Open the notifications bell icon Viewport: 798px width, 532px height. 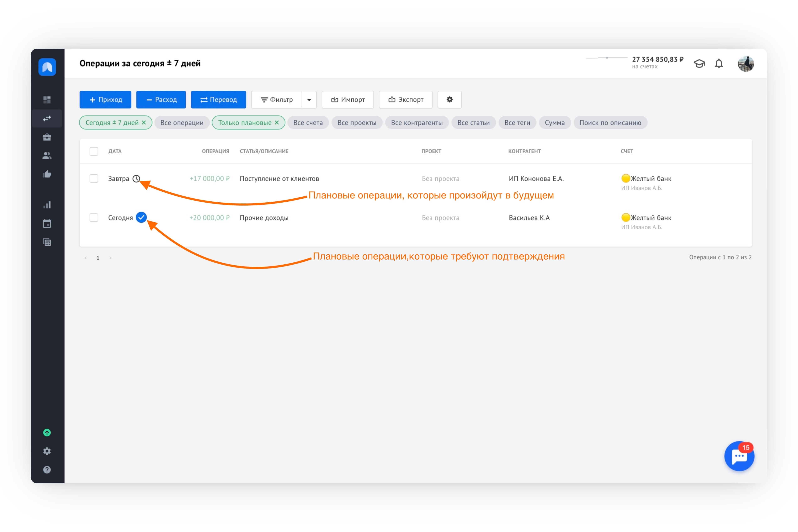click(719, 63)
